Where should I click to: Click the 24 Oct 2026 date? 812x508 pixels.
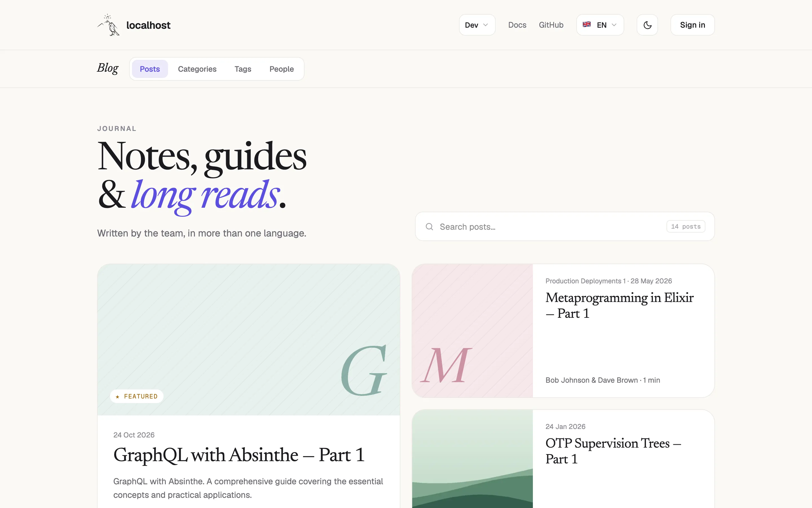(134, 435)
